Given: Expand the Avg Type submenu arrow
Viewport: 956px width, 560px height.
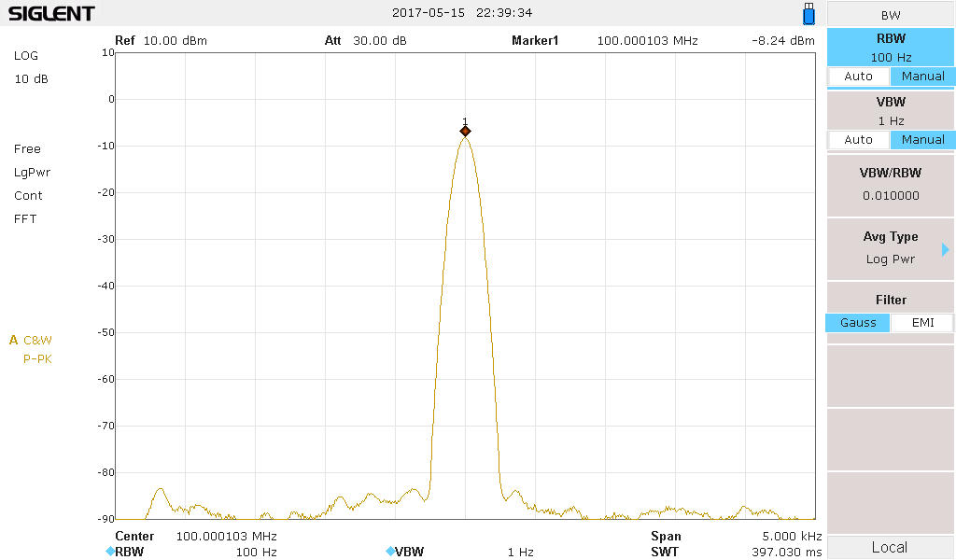Looking at the screenshot, I should 945,249.
